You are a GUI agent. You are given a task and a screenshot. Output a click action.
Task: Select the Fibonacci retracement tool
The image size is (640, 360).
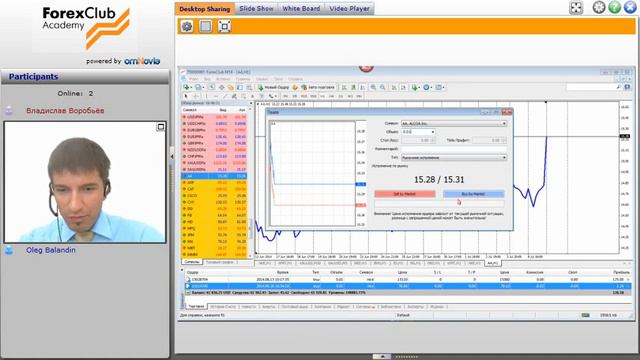point(244,96)
